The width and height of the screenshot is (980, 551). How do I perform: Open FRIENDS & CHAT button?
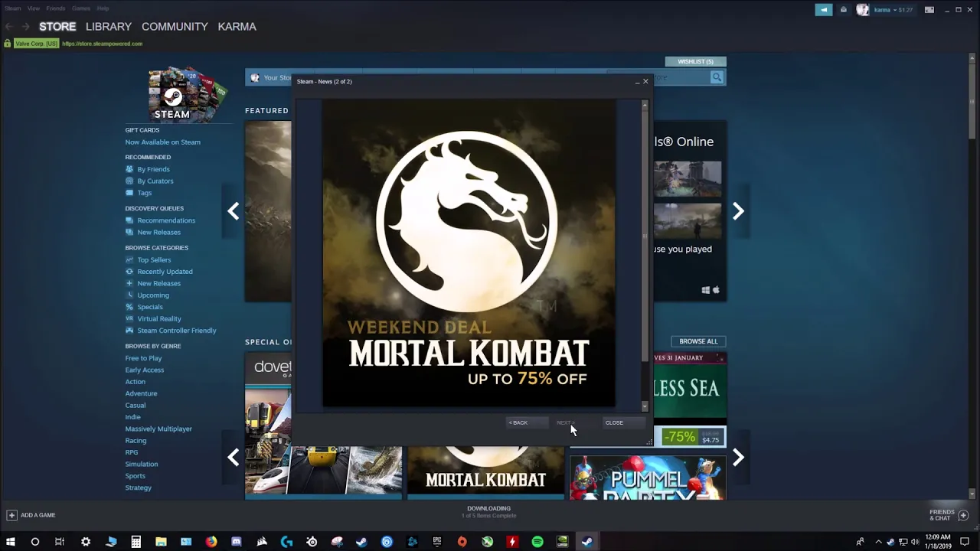pos(949,515)
